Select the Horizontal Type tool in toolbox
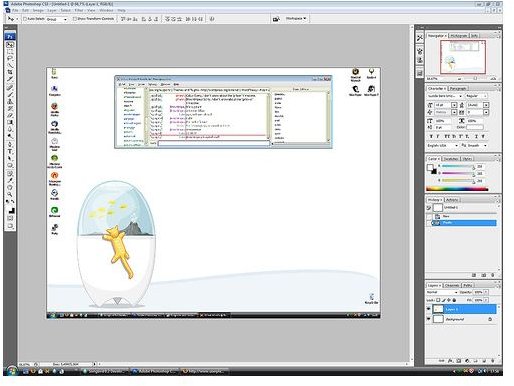Viewport: 514px width, 386px height. point(10,151)
